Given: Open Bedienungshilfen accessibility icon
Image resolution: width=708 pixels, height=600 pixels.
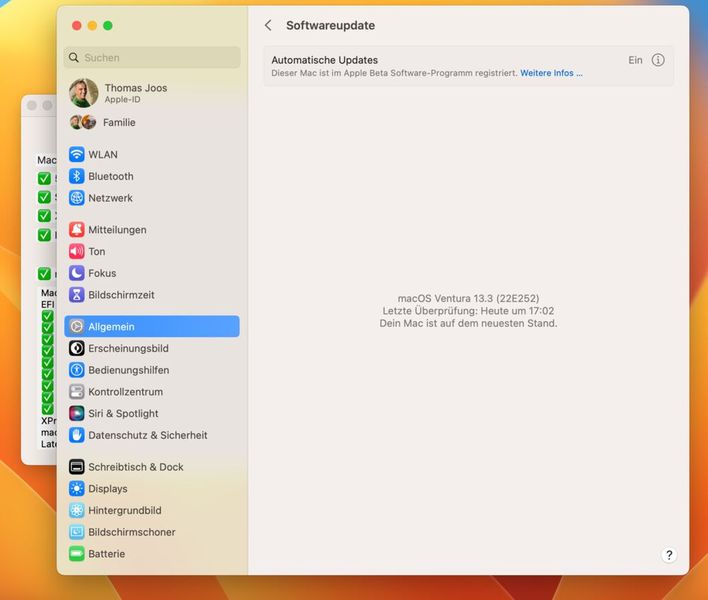Looking at the screenshot, I should [76, 370].
